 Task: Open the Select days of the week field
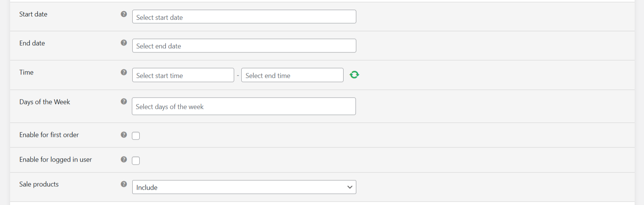tap(244, 106)
